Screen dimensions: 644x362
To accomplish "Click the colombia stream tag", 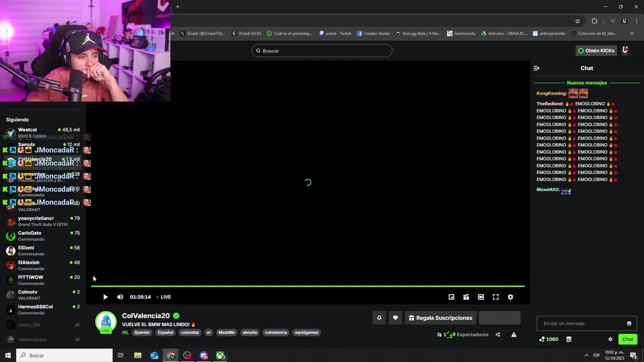I will 190,332.
